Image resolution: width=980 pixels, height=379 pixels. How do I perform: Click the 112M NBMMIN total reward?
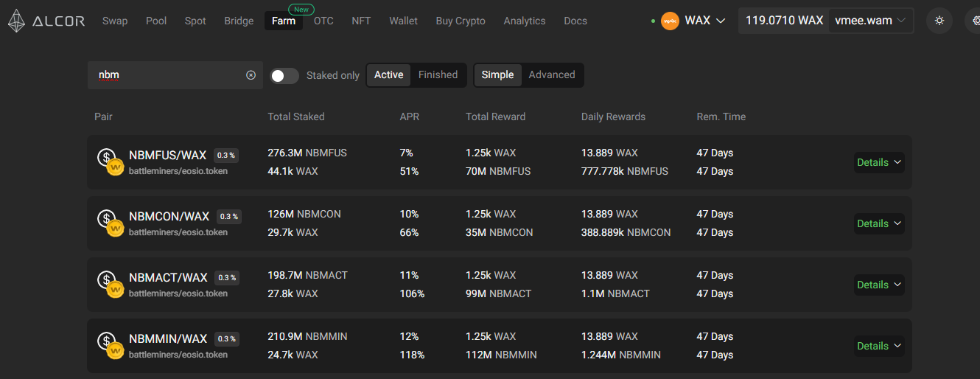pos(502,355)
